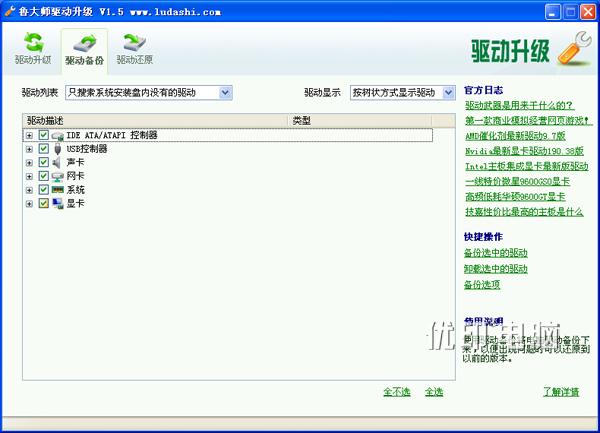
Task: Click the orange wrench logo beside 驱动升级
Action: [x=575, y=49]
